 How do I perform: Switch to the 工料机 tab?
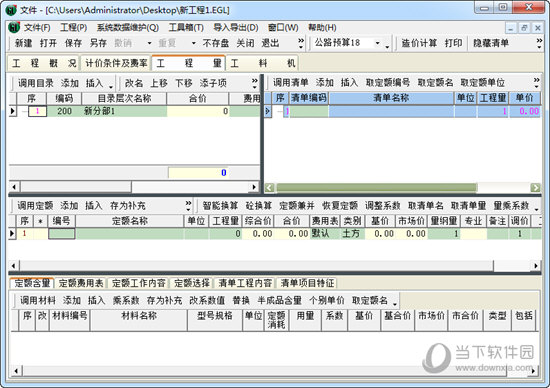262,63
